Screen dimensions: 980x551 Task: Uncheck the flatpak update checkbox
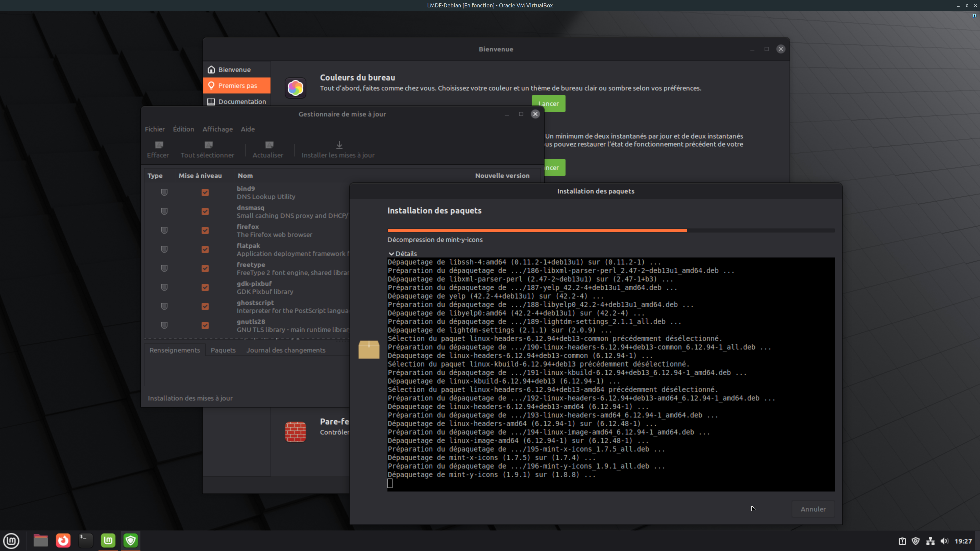205,249
